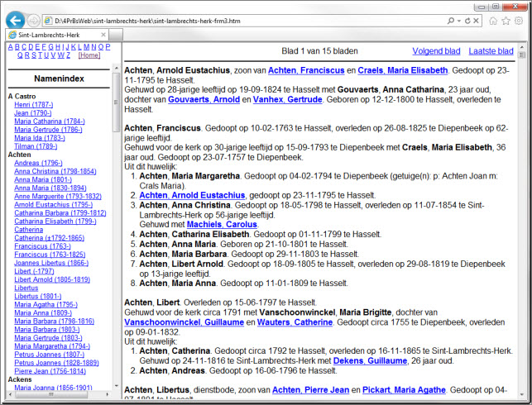Click the browser Back arrow button
The image size is (532, 405).
(16, 19)
